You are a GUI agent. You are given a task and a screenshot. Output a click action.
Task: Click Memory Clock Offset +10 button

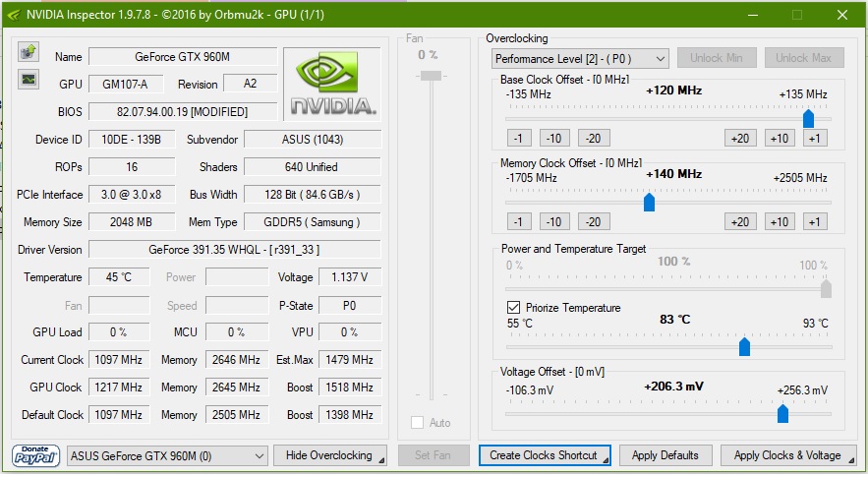780,221
